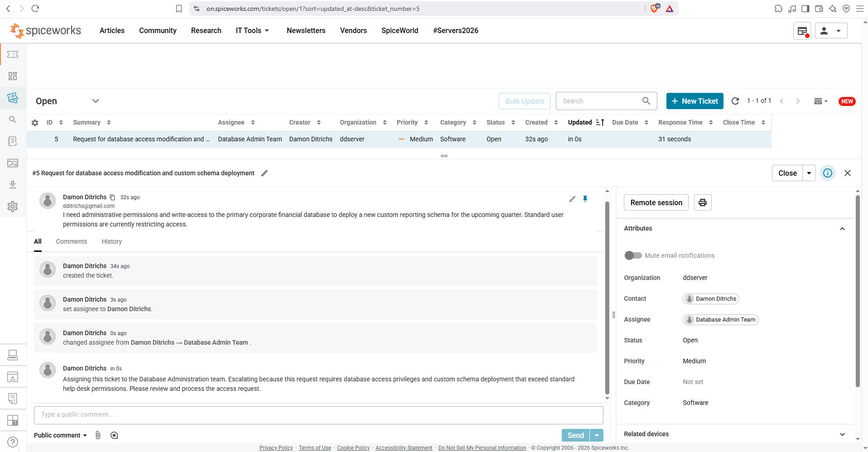Open the user account dropdown
868x452 pixels.
831,31
